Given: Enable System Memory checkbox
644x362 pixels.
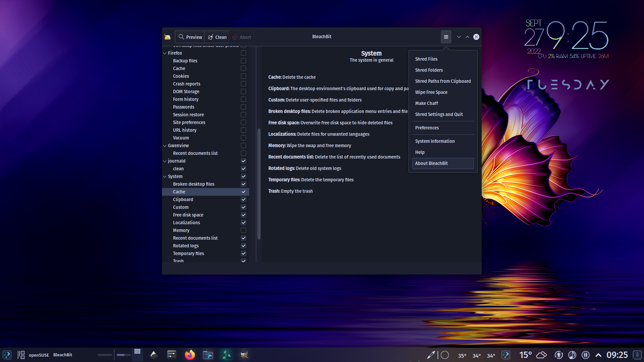Looking at the screenshot, I should tap(244, 230).
